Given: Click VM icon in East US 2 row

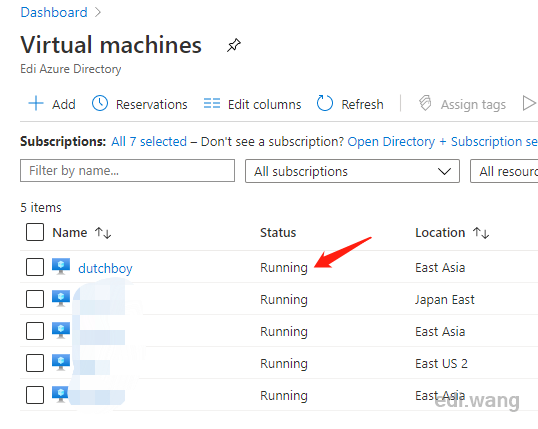Looking at the screenshot, I should pyautogui.click(x=61, y=362).
